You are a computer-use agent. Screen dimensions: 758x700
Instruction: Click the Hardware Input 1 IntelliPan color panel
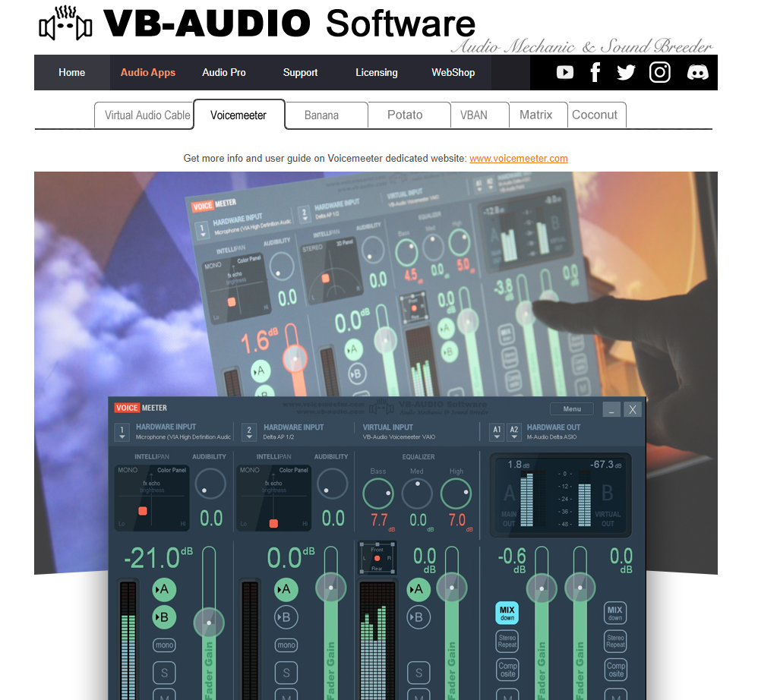pyautogui.click(x=151, y=498)
